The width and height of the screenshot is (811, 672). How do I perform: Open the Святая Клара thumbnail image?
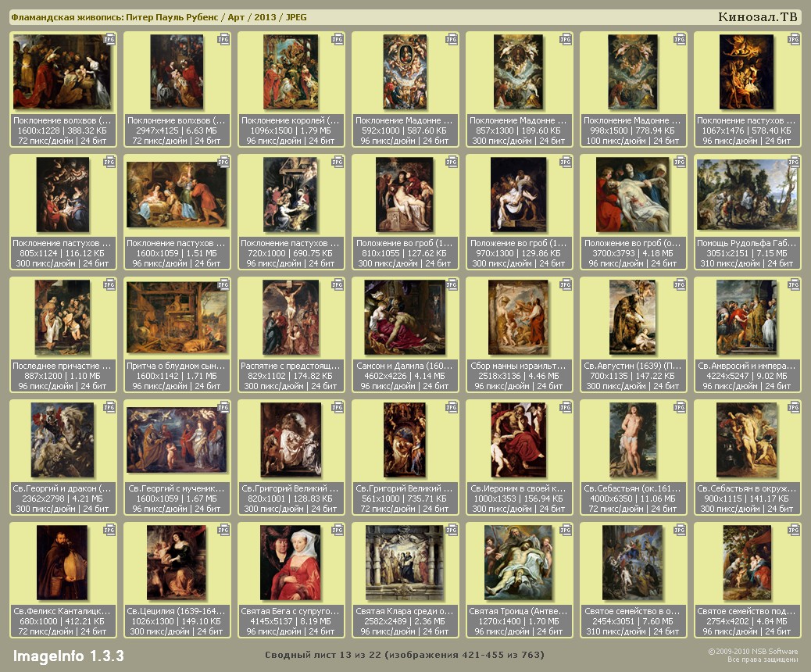pyautogui.click(x=405, y=562)
